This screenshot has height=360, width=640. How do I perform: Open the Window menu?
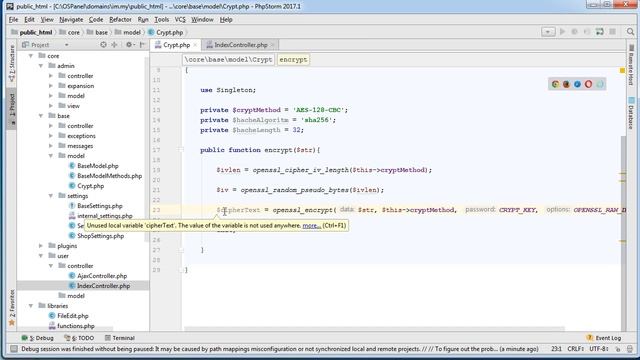click(x=202, y=20)
